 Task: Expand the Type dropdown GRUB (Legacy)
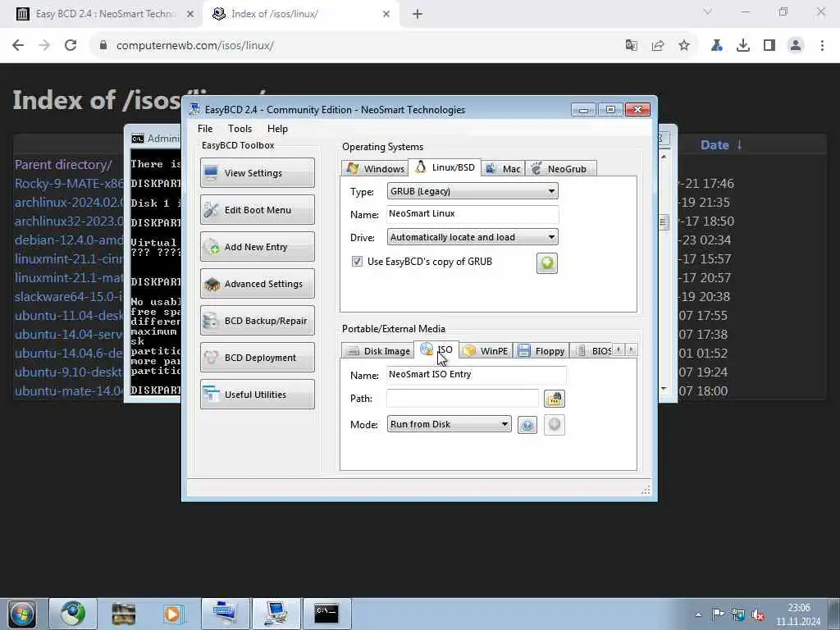(472, 191)
